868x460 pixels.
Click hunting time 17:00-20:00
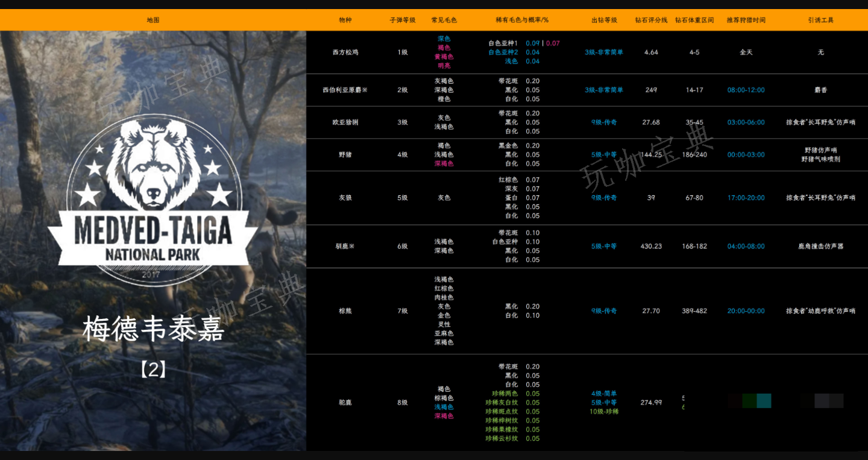pyautogui.click(x=746, y=198)
